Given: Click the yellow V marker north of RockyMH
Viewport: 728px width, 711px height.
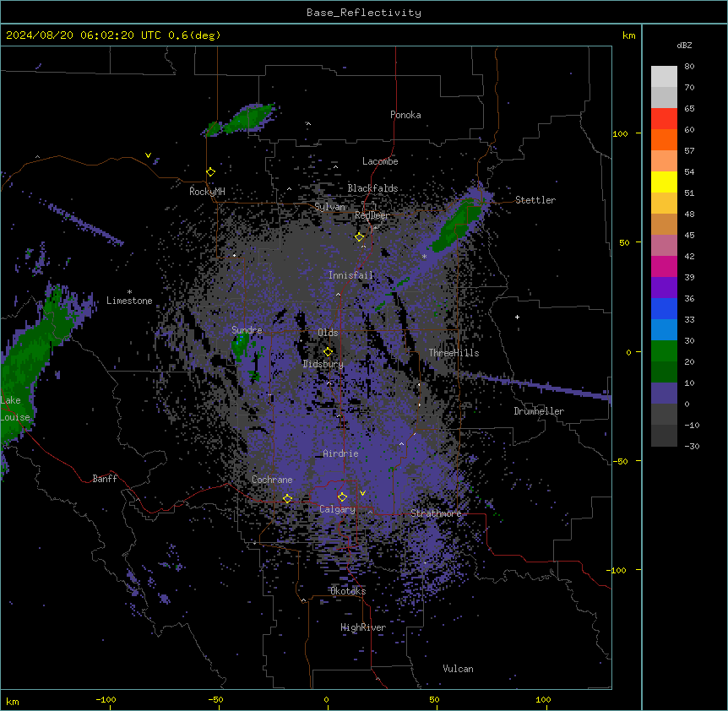Looking at the screenshot, I should (148, 155).
